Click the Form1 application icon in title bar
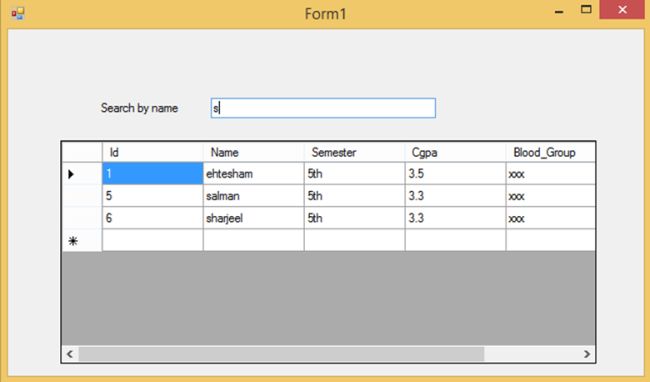 click(18, 14)
